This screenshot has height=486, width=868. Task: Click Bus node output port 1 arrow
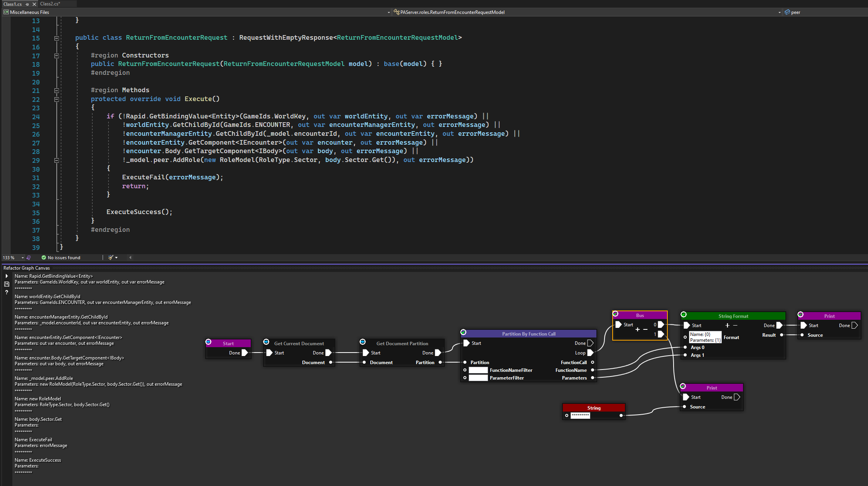click(661, 334)
